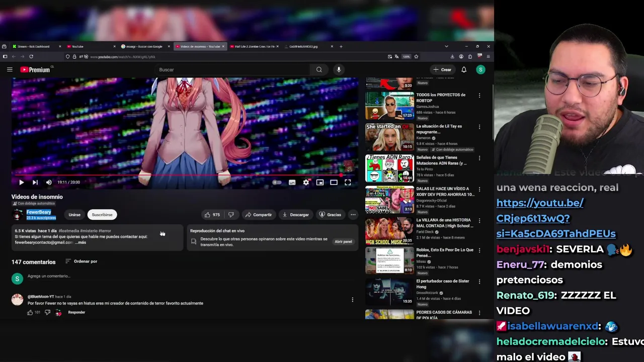Bookmark this page with the star
Viewport: 644px width, 362px height.
click(x=416, y=57)
